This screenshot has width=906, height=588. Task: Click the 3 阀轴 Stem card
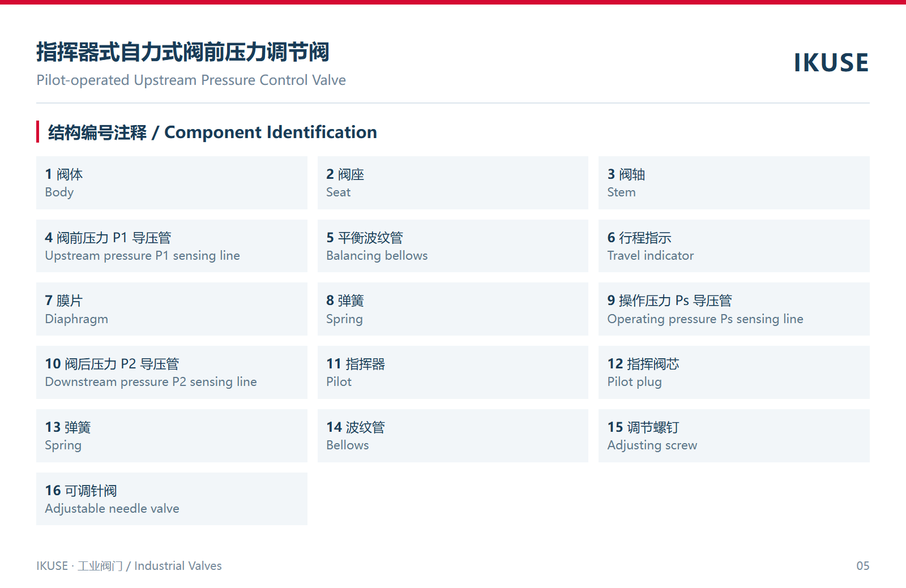(x=734, y=183)
